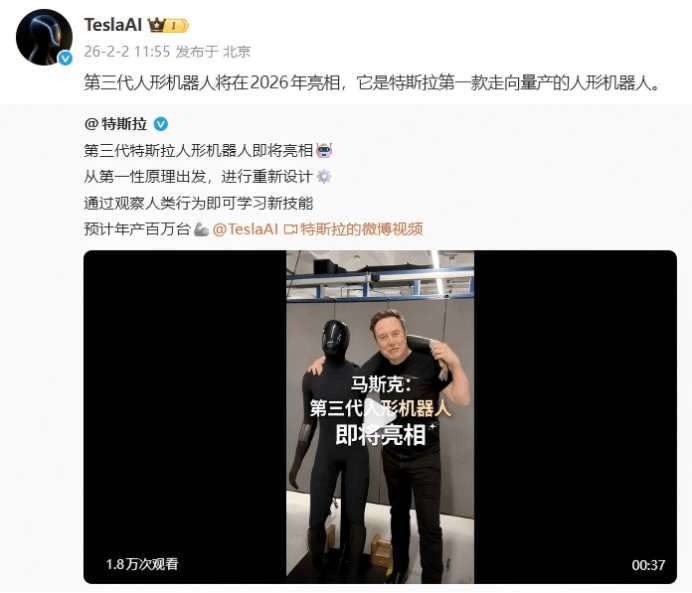Click the crown membership badge beside TeslaAI
692x593 pixels.
coord(168,26)
